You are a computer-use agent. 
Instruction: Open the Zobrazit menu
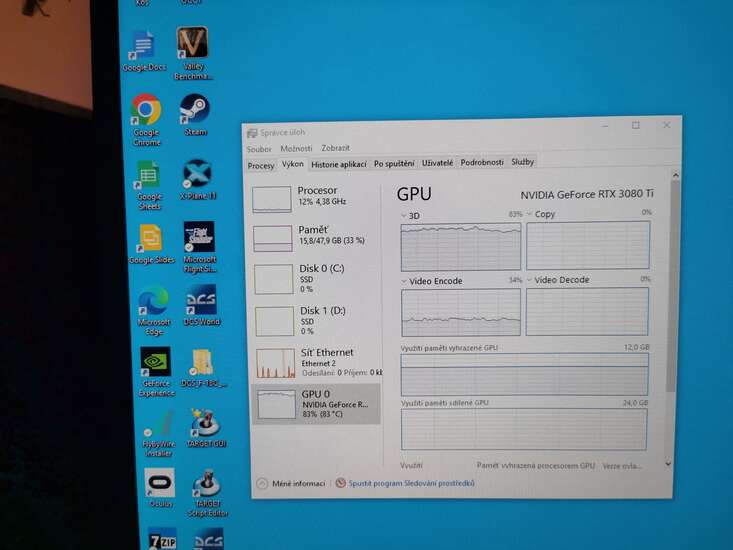pos(335,148)
